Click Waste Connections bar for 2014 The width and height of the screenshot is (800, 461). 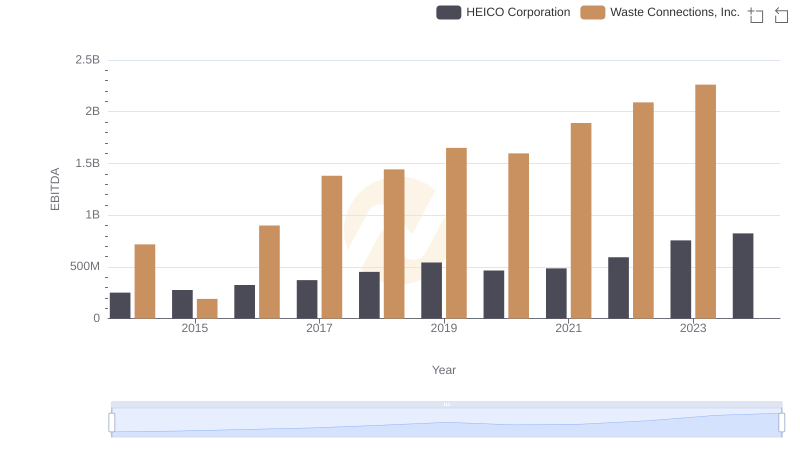(145, 281)
